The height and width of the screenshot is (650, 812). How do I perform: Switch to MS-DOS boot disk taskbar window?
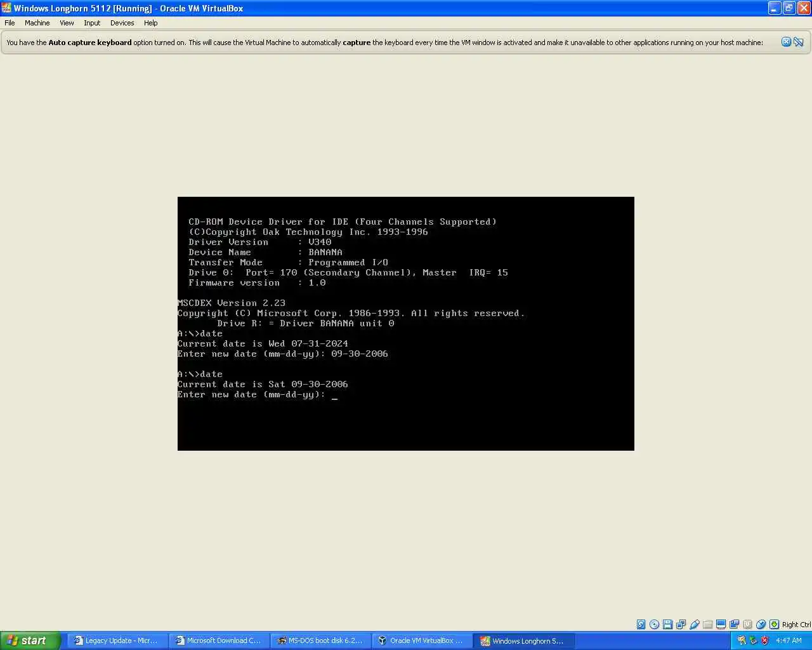click(322, 640)
